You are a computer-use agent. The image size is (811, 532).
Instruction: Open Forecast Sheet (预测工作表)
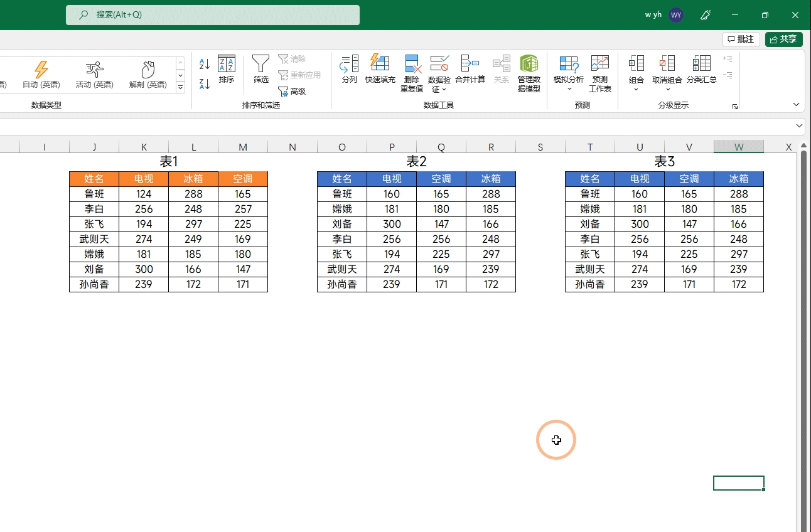pyautogui.click(x=600, y=74)
